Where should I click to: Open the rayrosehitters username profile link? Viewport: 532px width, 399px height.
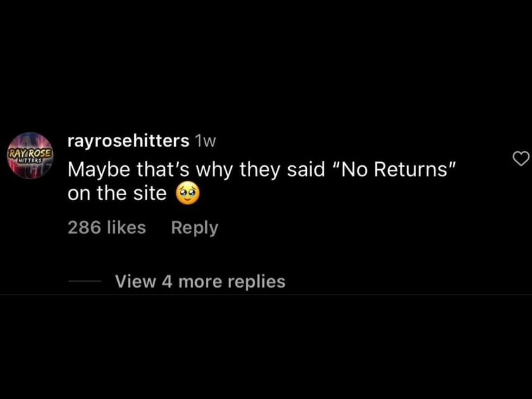128,141
